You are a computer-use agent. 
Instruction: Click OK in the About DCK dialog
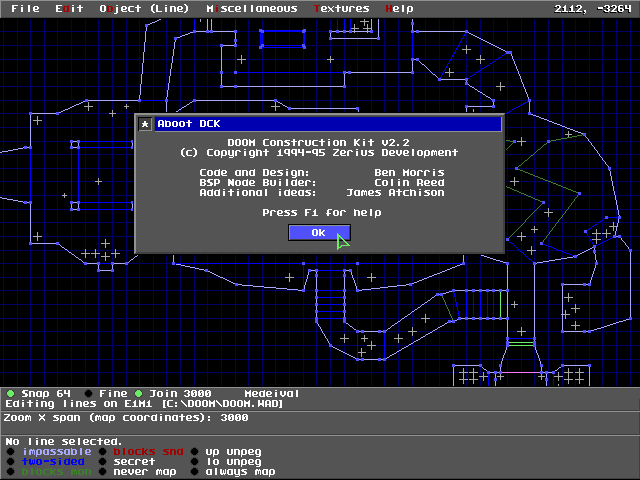pos(319,233)
